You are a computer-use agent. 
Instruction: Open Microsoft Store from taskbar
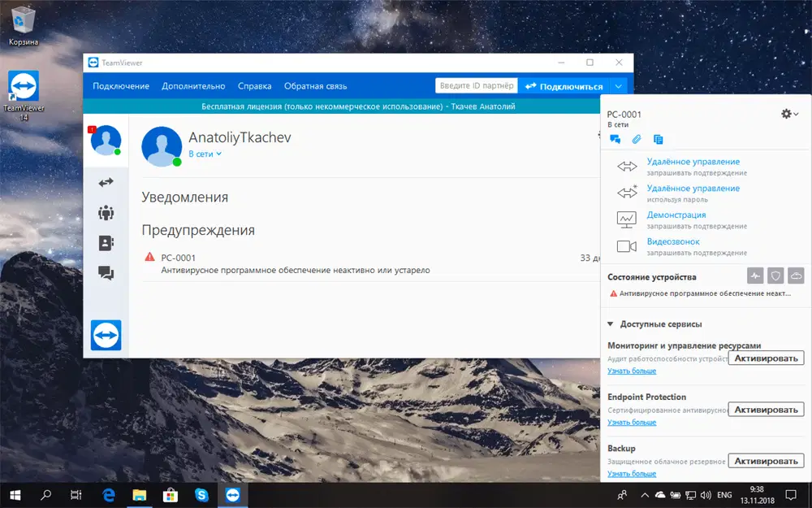pos(171,495)
